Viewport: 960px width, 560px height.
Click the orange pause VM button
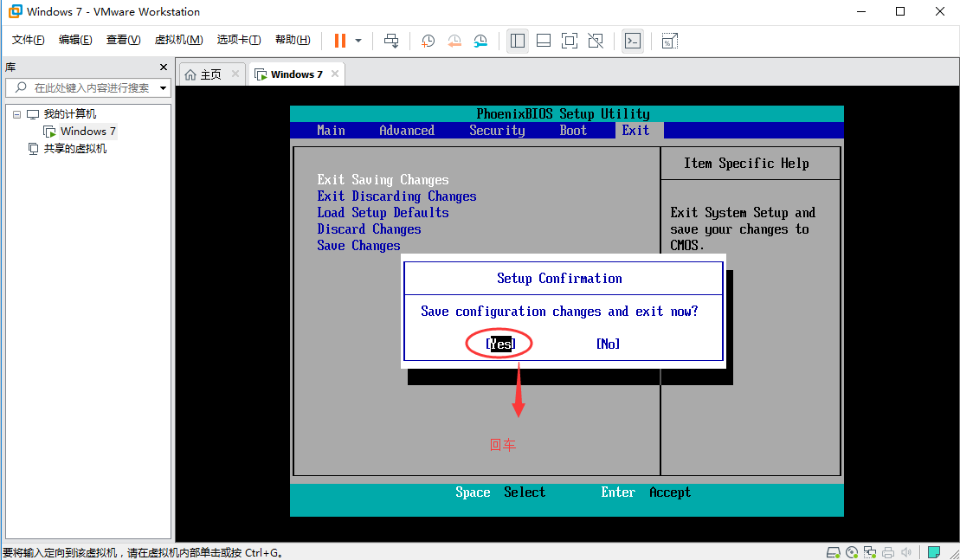tap(340, 41)
